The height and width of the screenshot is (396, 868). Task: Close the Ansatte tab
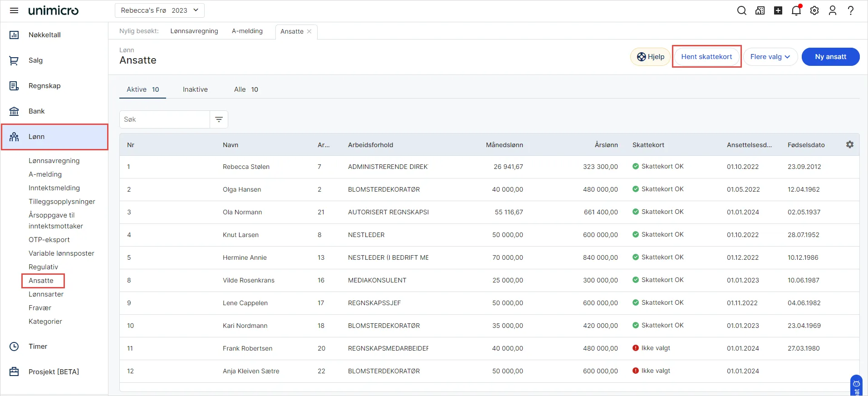click(x=309, y=31)
